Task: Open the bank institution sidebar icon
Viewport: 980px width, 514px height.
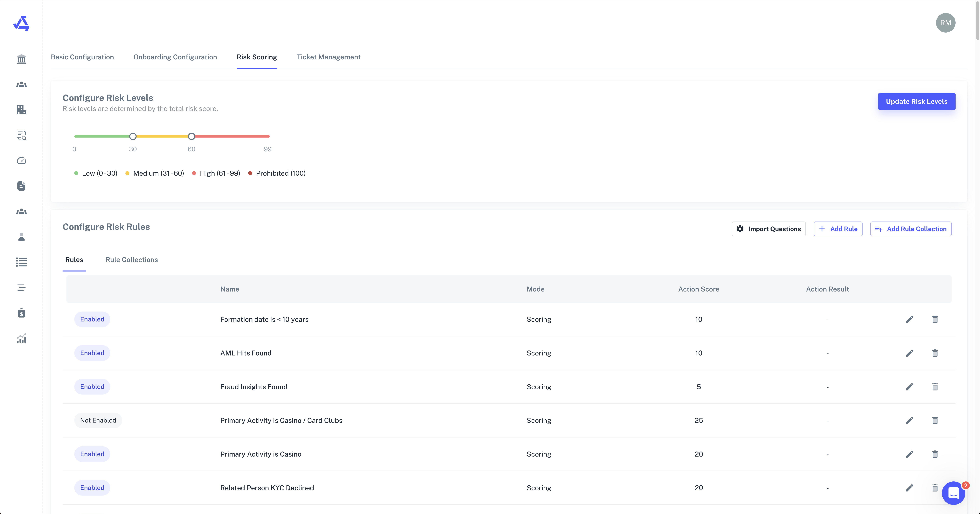Action: 21,59
